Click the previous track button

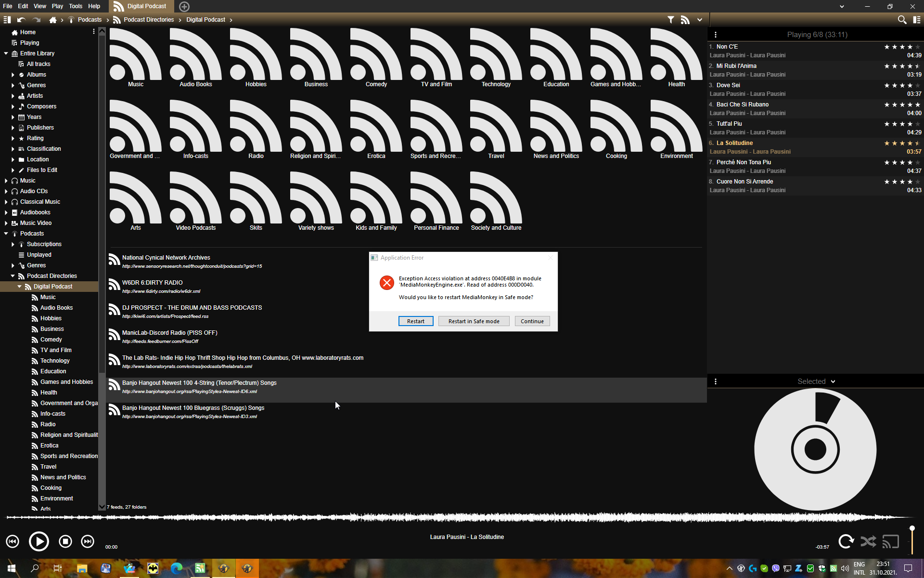(x=13, y=541)
